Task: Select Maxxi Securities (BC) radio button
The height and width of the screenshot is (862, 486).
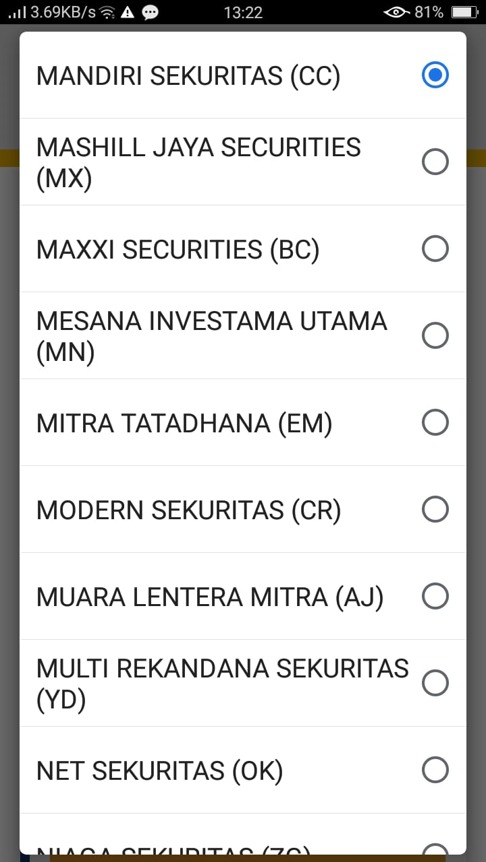Action: [x=435, y=249]
